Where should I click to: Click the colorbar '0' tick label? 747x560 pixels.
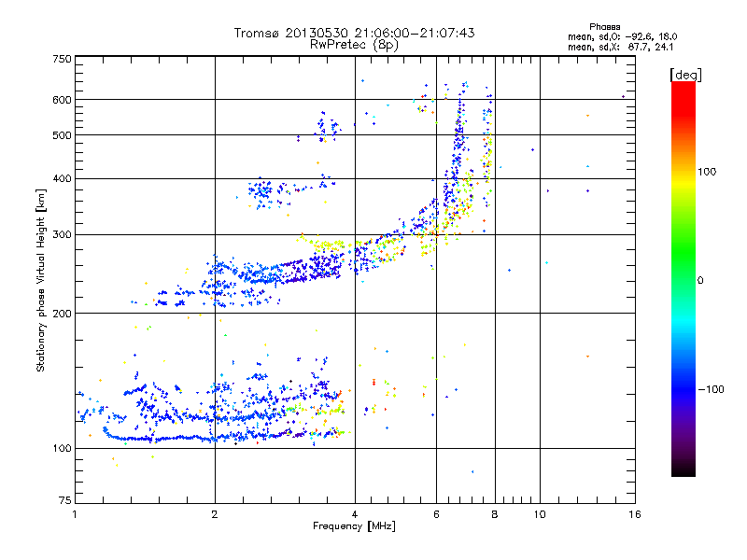click(700, 281)
